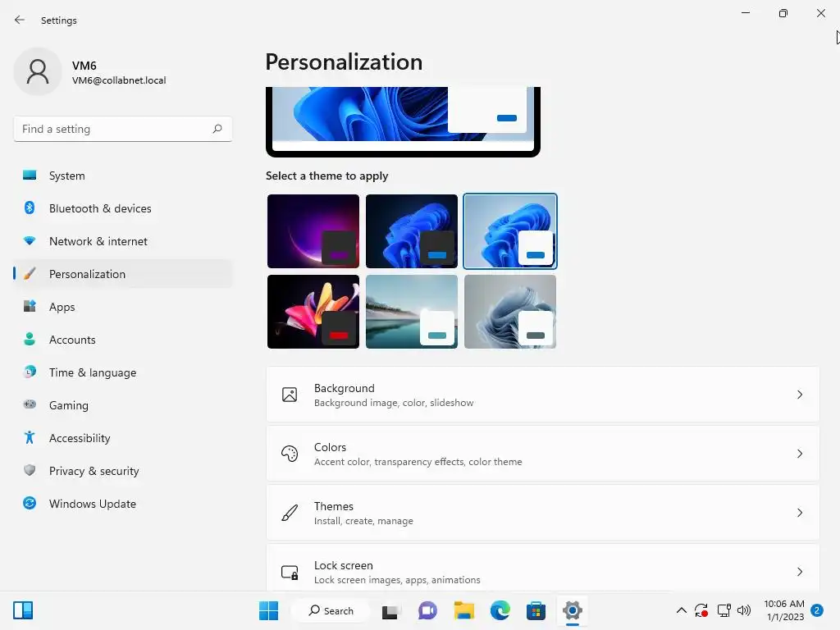Go to System settings
Screen dimensions: 840x630
[x=123, y=176]
